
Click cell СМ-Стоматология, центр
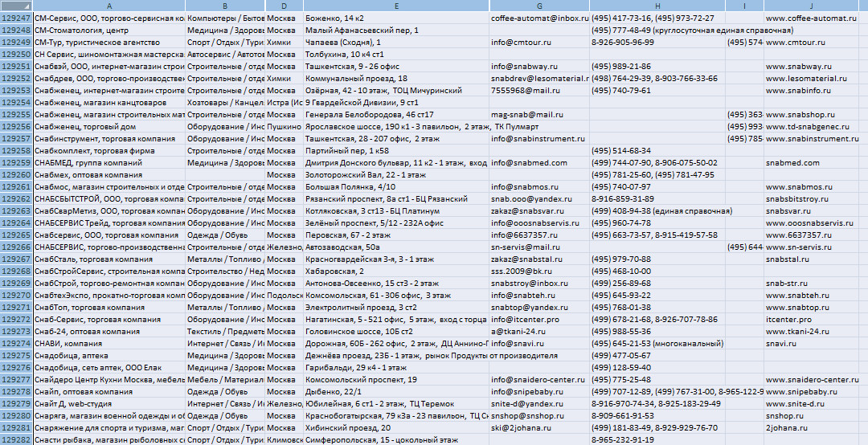point(109,31)
